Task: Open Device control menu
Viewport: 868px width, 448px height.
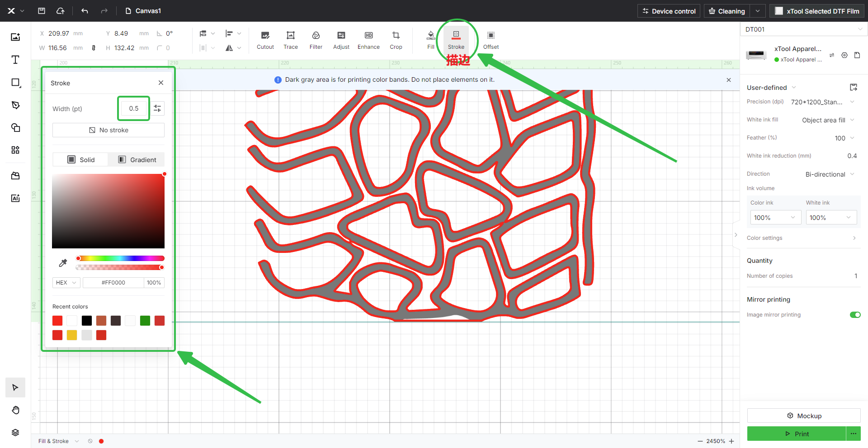Action: tap(669, 11)
